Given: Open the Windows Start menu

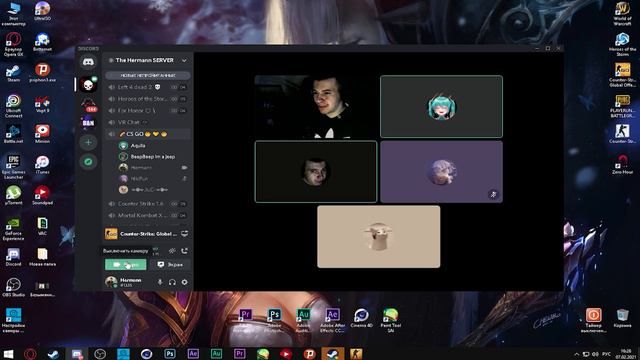Looking at the screenshot, I should click(8, 354).
